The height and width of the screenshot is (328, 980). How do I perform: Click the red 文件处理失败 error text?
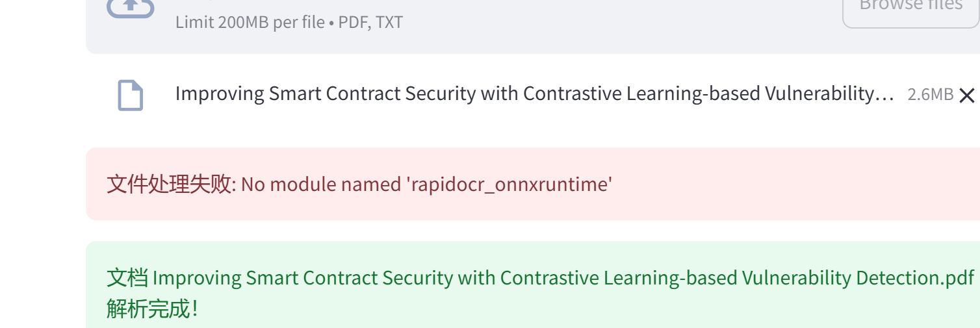tap(170, 184)
